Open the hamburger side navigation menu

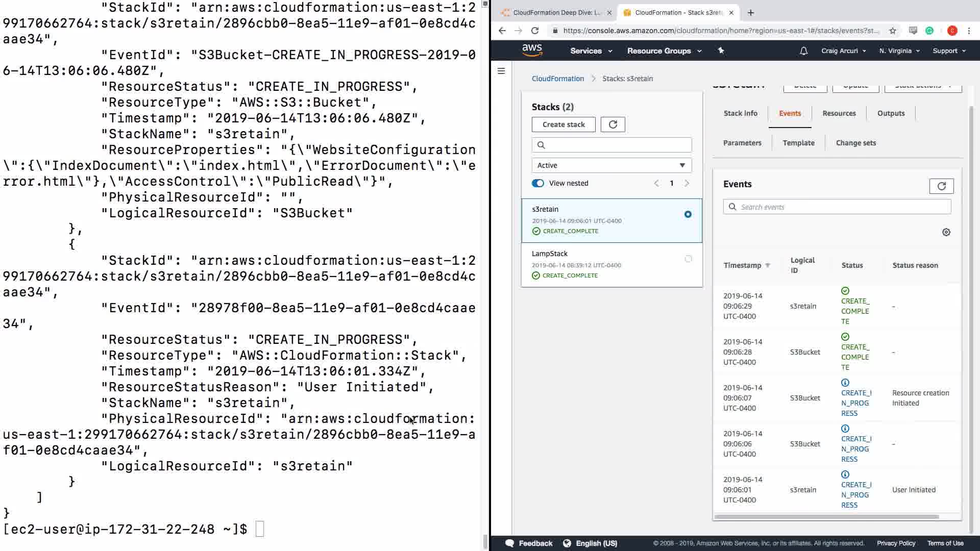click(x=501, y=71)
